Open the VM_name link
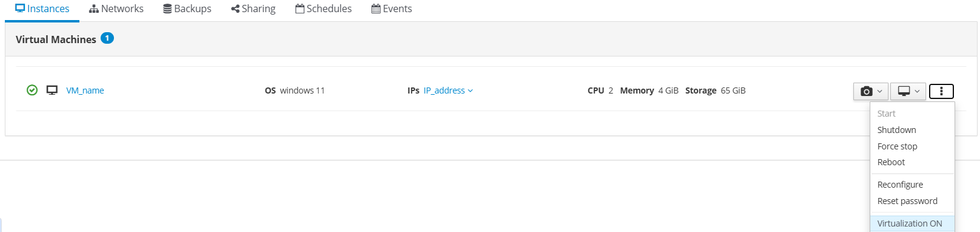This screenshot has width=980, height=232. pos(85,90)
